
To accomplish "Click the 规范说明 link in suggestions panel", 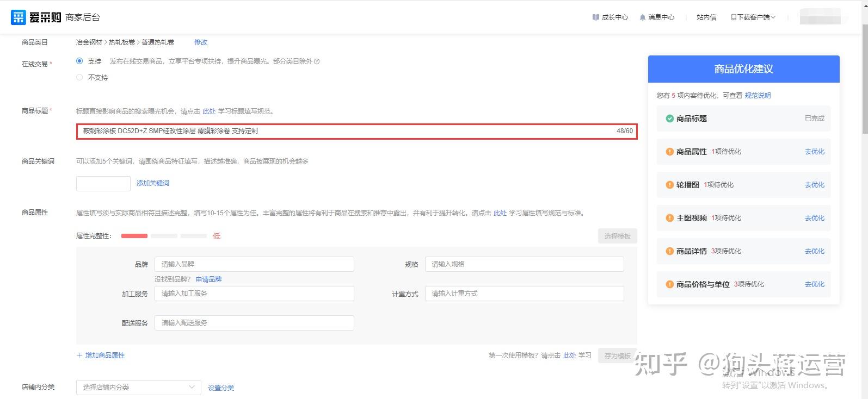I will [758, 95].
